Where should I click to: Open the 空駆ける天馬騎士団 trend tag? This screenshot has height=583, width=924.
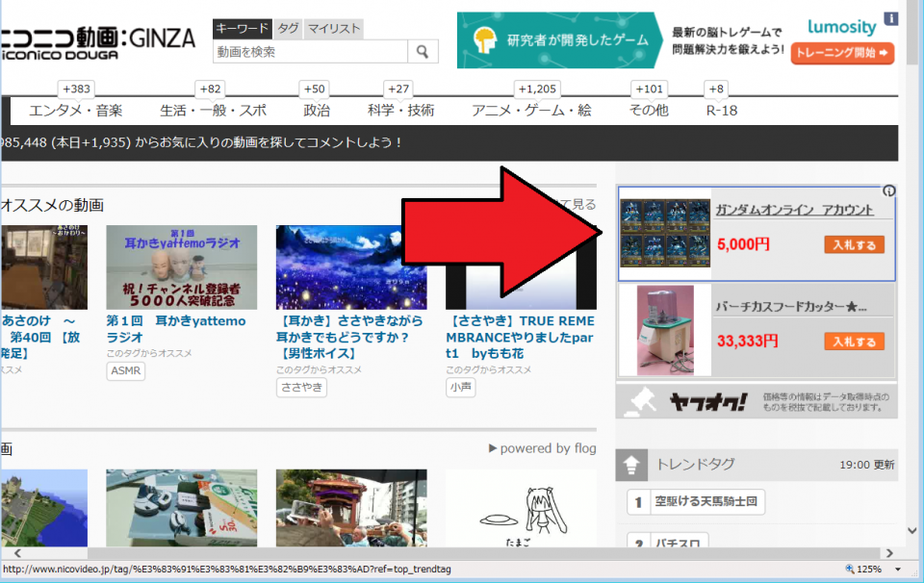point(706,501)
